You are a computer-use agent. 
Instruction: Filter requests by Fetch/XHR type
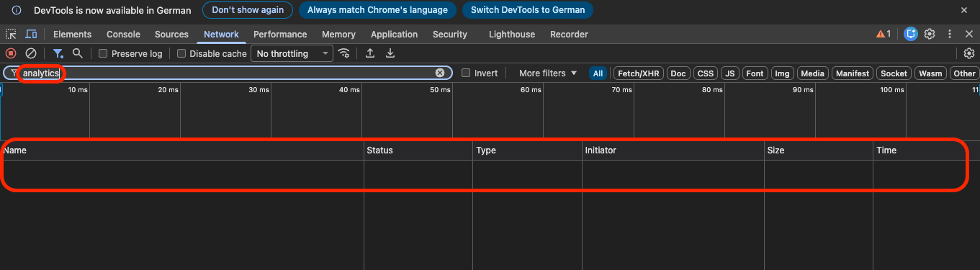(x=639, y=73)
